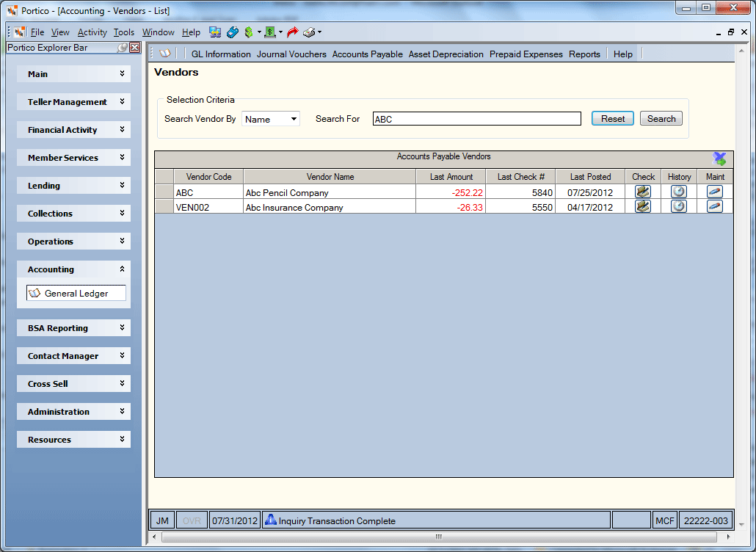Close the Portico Explorer Bar

[x=135, y=47]
